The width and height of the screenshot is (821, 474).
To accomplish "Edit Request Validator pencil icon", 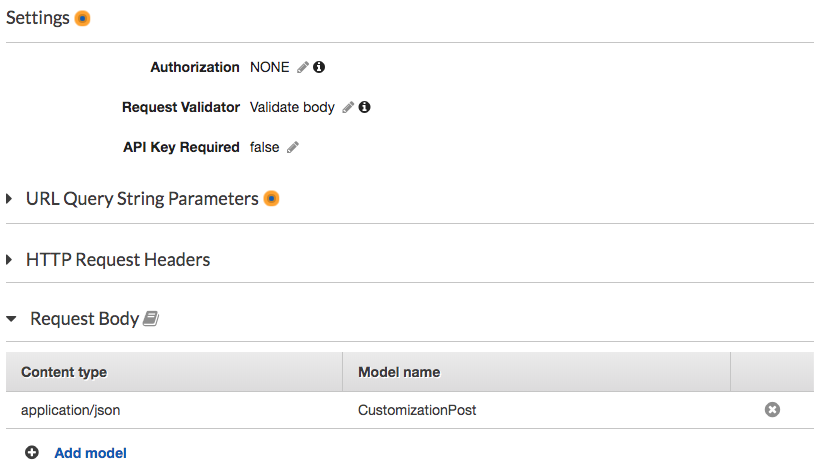I will 348,107.
